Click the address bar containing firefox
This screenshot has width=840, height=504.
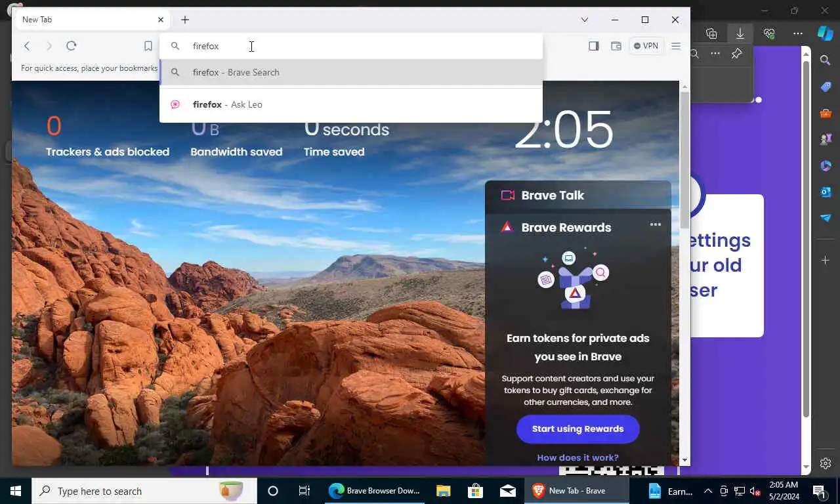[x=351, y=46]
